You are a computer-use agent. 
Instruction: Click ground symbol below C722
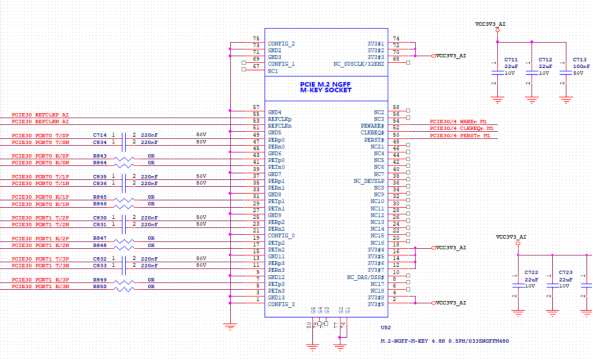pyautogui.click(x=518, y=313)
